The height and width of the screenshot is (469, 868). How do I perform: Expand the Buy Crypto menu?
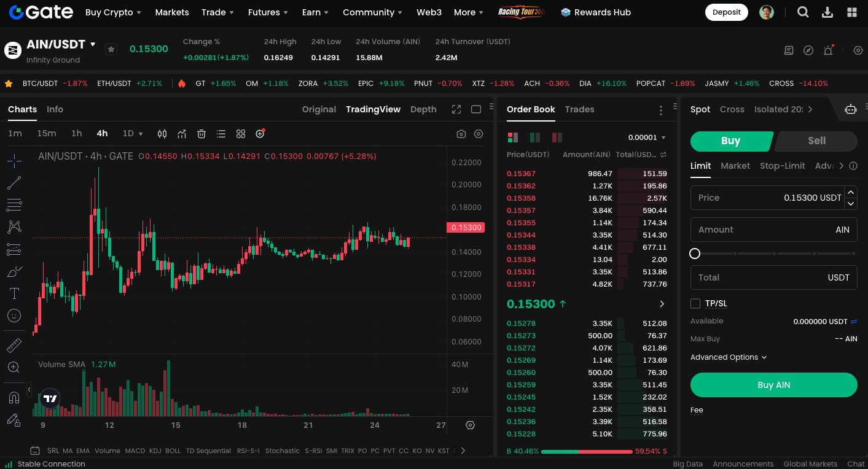(113, 12)
